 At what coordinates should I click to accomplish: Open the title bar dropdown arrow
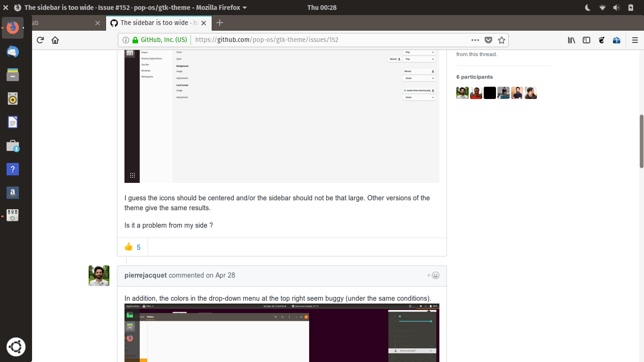(244, 7)
